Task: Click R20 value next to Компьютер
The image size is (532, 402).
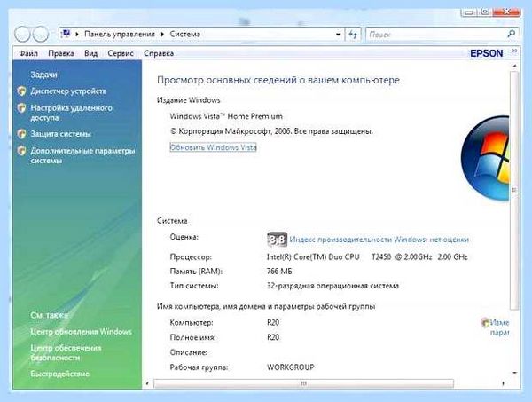Action: (273, 322)
